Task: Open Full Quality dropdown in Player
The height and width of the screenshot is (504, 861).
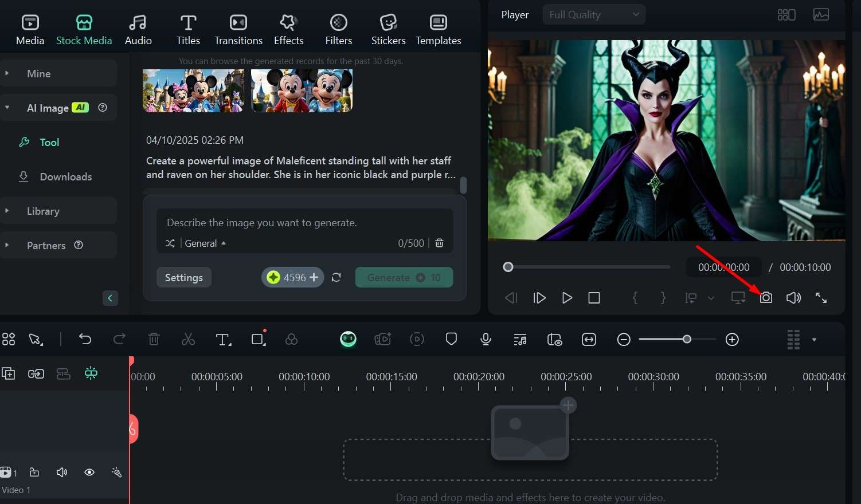Action: click(594, 14)
